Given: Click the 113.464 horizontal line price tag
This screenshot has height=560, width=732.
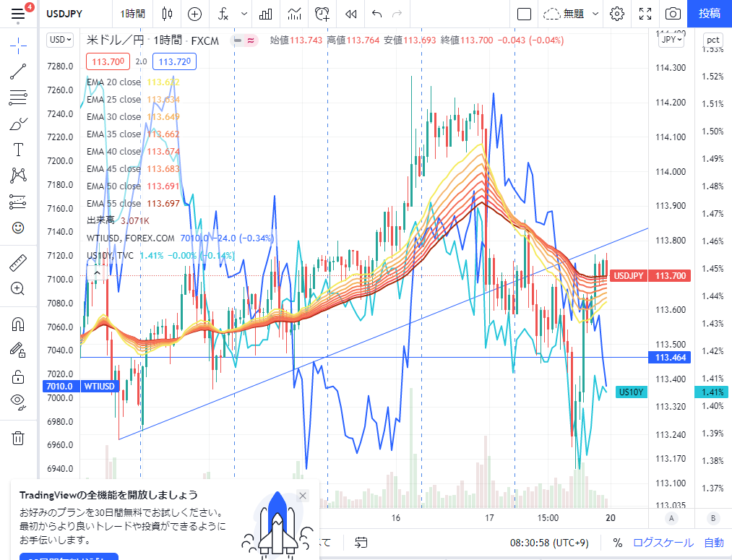Looking at the screenshot, I should click(x=670, y=358).
